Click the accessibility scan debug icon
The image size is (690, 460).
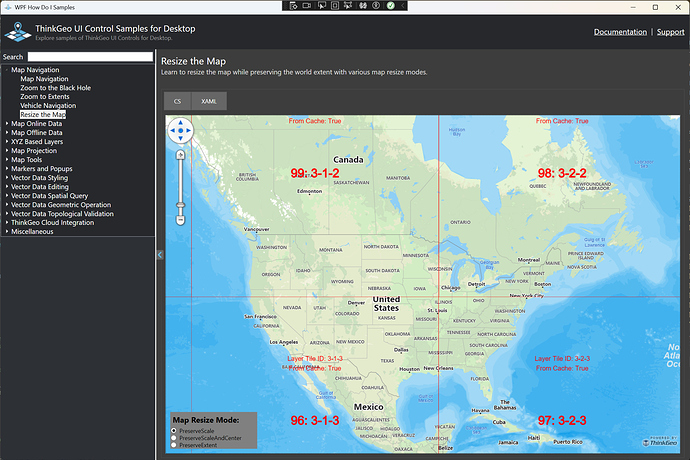376,6
